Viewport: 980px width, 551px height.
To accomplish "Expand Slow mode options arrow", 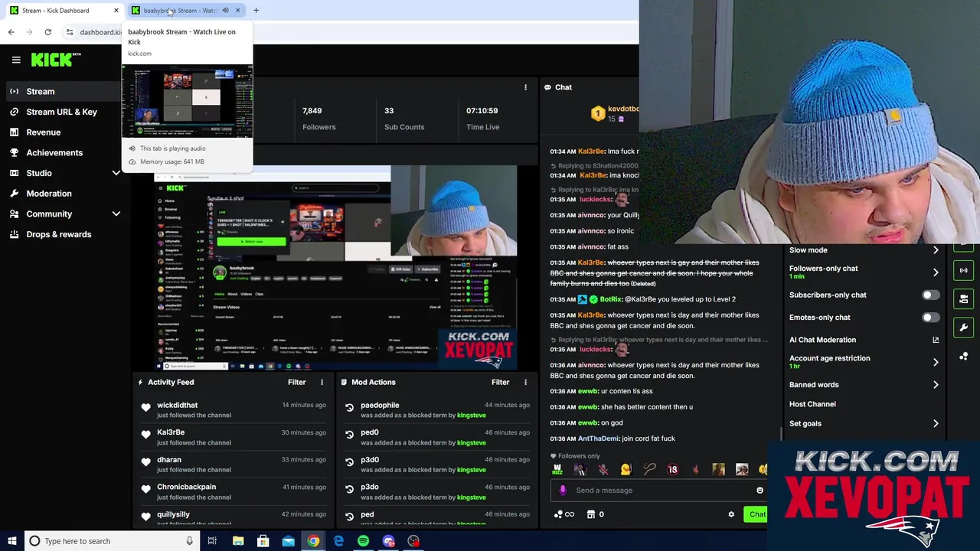I will pos(936,250).
